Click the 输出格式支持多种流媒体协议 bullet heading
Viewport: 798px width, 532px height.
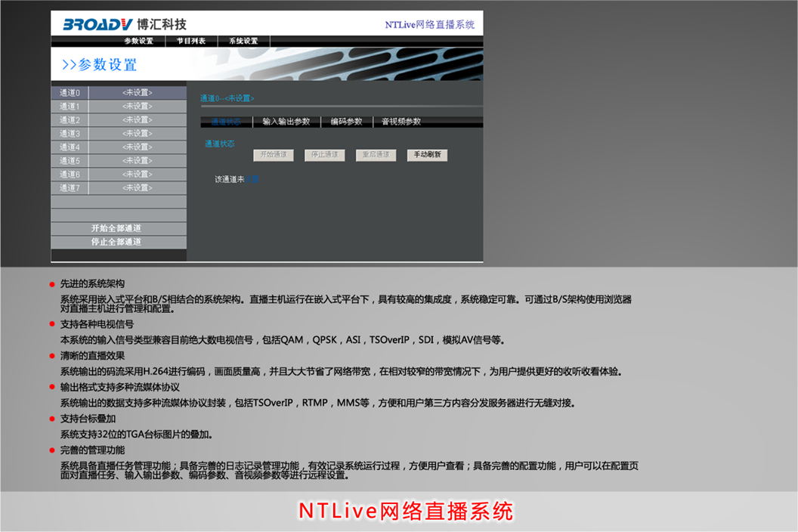click(120, 388)
